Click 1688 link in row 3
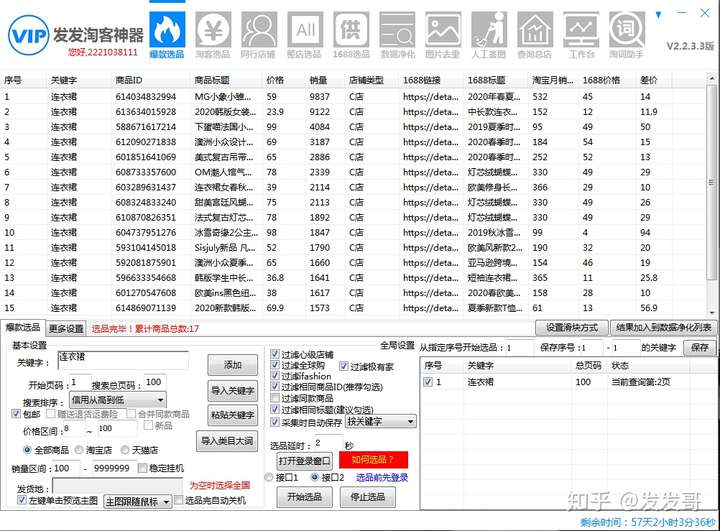The image size is (720, 531). [431, 127]
